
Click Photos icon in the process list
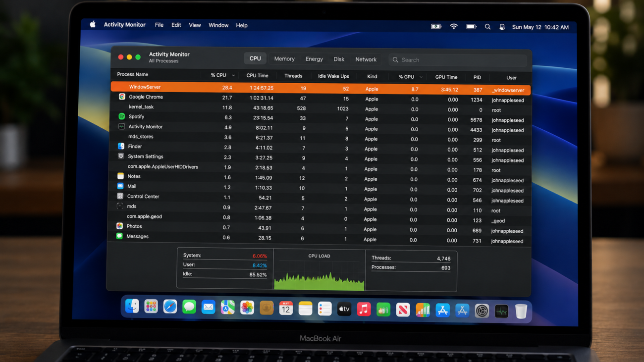[x=119, y=226]
